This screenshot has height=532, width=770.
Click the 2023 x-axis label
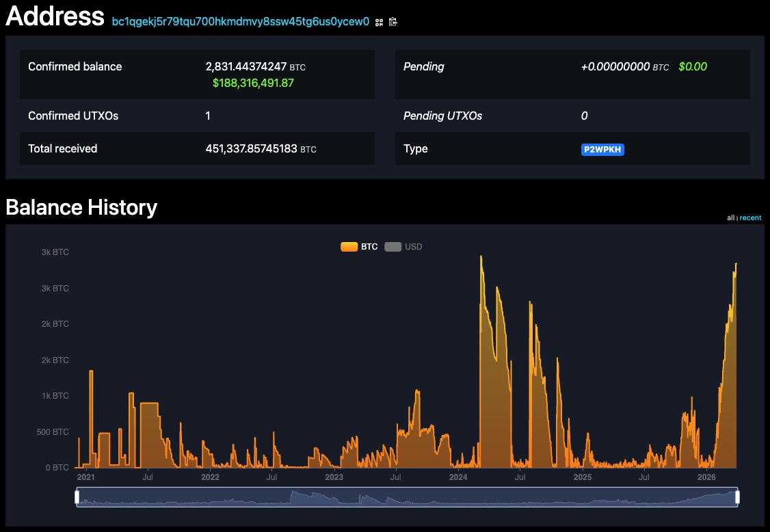(x=334, y=477)
